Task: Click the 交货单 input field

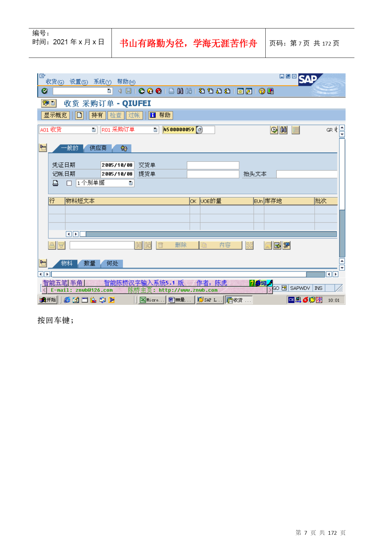Action: coord(213,165)
